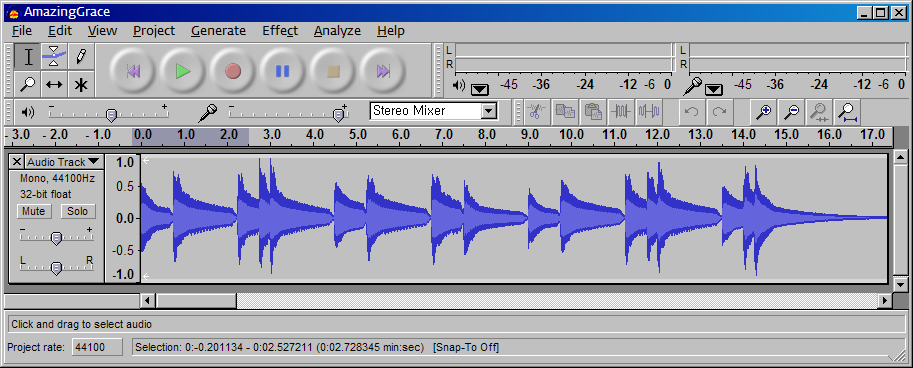The width and height of the screenshot is (913, 368).
Task: Select the Time Shift tool
Action: pos(54,84)
